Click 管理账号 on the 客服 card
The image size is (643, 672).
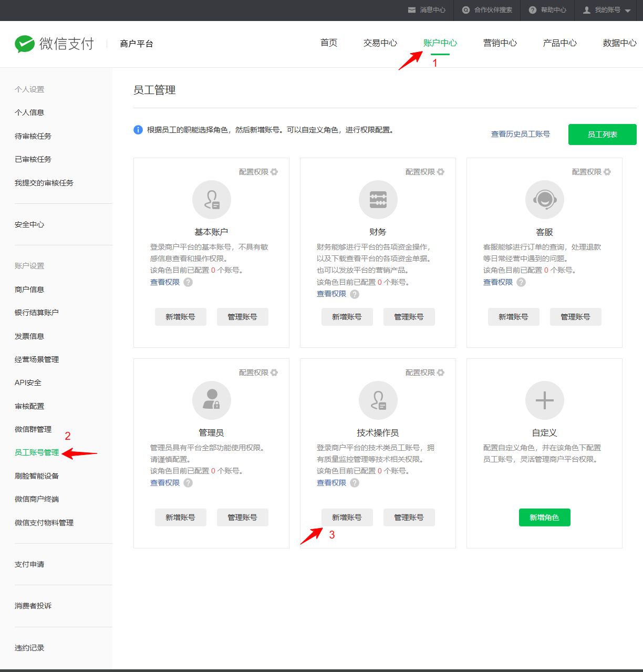coord(575,317)
